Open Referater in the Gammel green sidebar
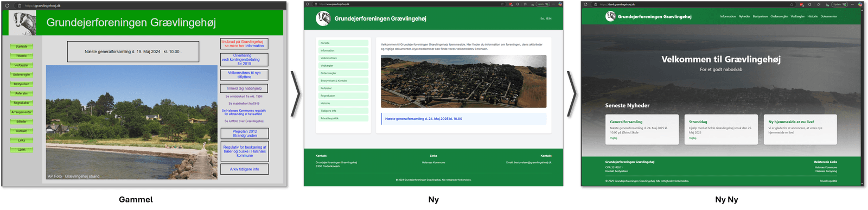This screenshot has width=868, height=210. coord(22,93)
